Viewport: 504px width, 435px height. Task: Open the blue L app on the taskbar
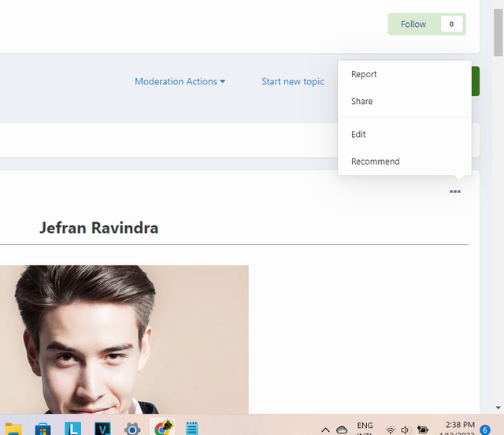[73, 429]
